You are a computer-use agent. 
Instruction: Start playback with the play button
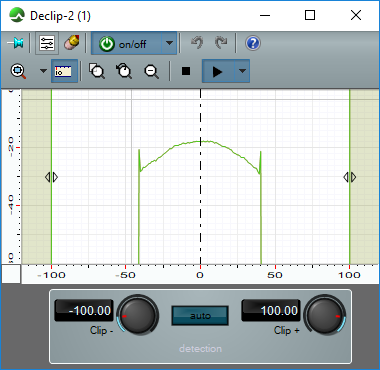coord(218,71)
